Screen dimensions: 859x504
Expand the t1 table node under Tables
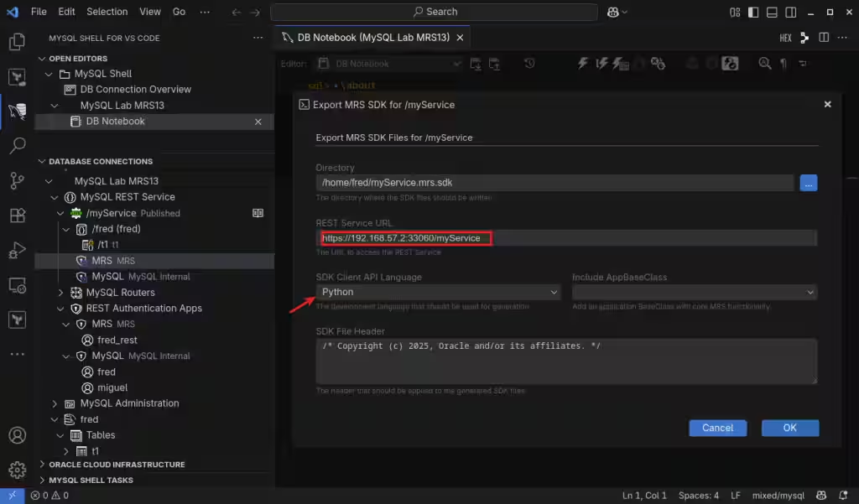66,451
